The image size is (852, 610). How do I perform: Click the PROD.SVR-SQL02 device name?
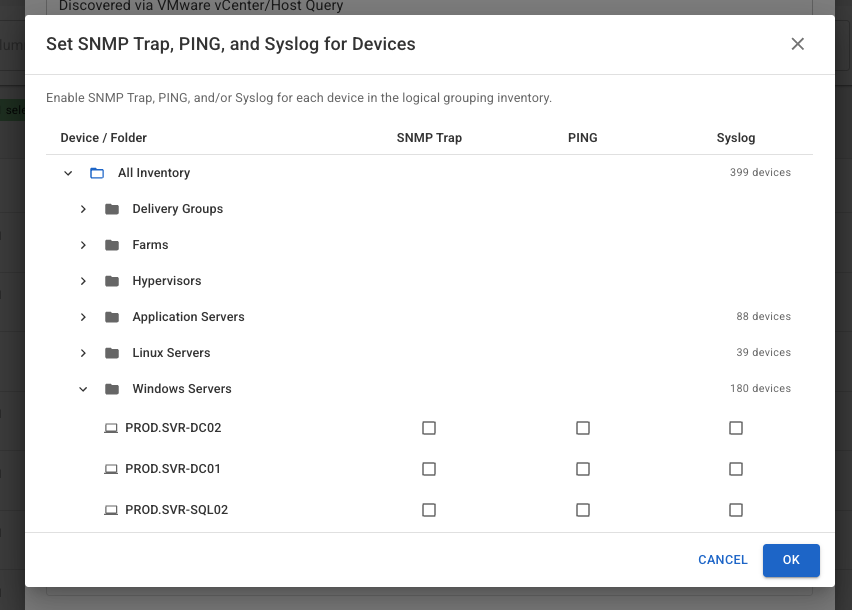[x=177, y=510]
